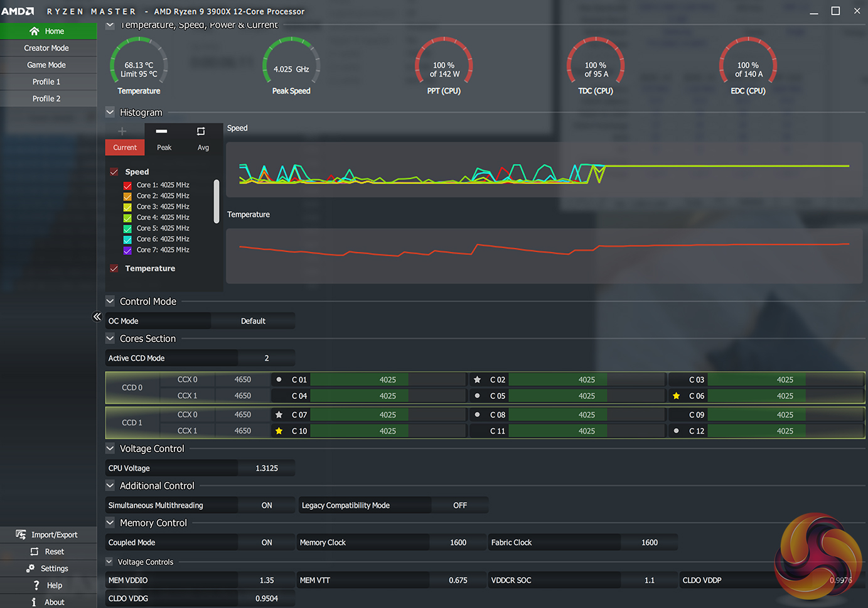Collapse the Cores Section expander
Screen dimensions: 868x608
[x=110, y=339]
